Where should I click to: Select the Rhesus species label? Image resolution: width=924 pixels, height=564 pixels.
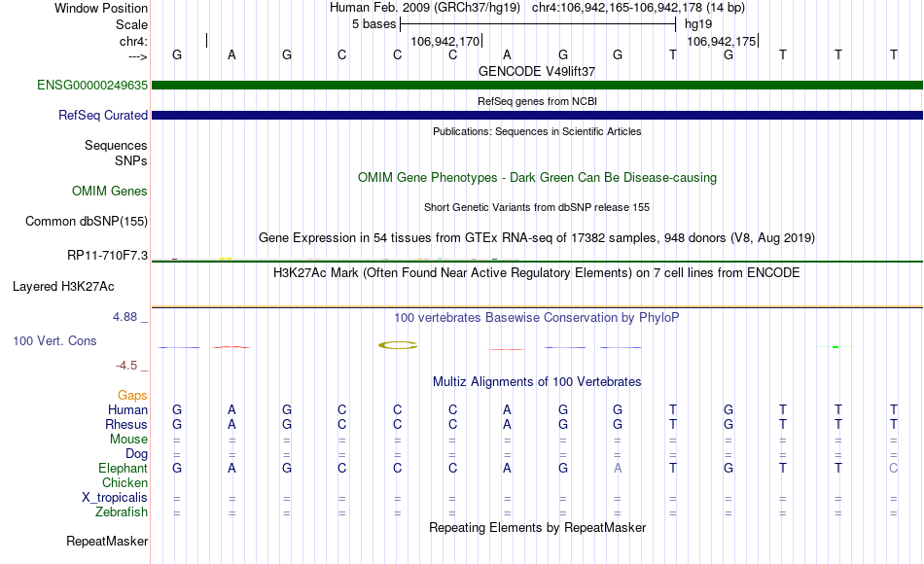(x=126, y=424)
